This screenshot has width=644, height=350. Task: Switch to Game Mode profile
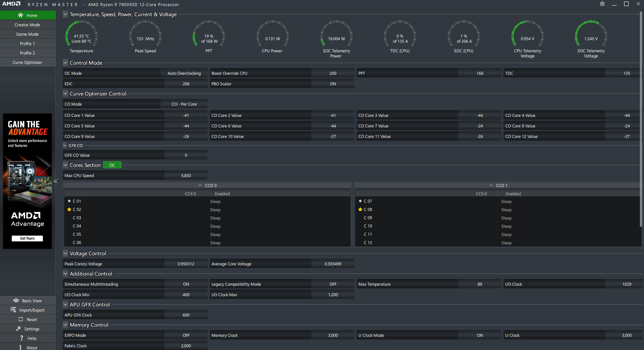pyautogui.click(x=27, y=34)
